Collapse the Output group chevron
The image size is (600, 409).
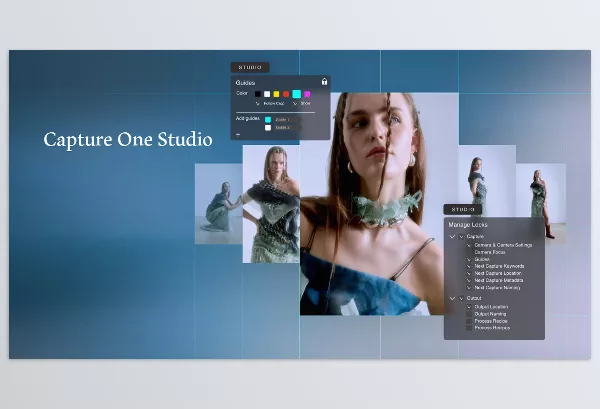(x=452, y=298)
